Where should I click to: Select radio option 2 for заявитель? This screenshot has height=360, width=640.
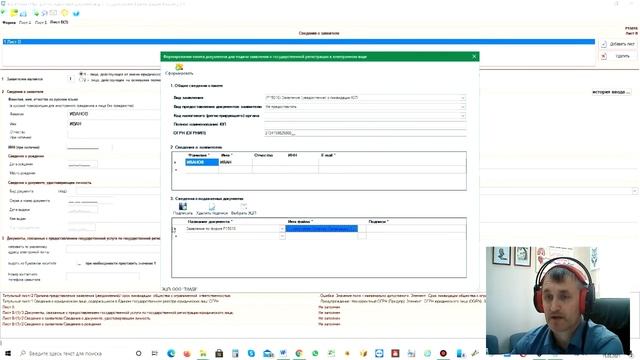click(x=82, y=80)
